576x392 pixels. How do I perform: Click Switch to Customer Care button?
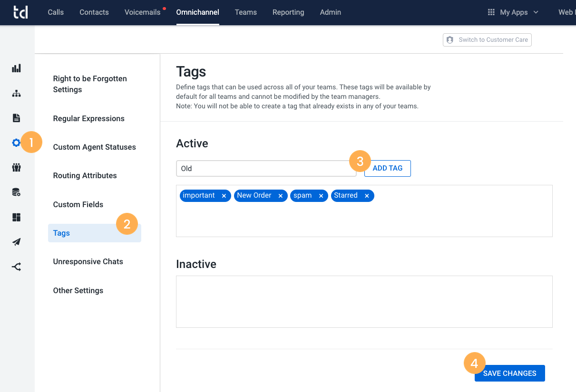click(487, 40)
